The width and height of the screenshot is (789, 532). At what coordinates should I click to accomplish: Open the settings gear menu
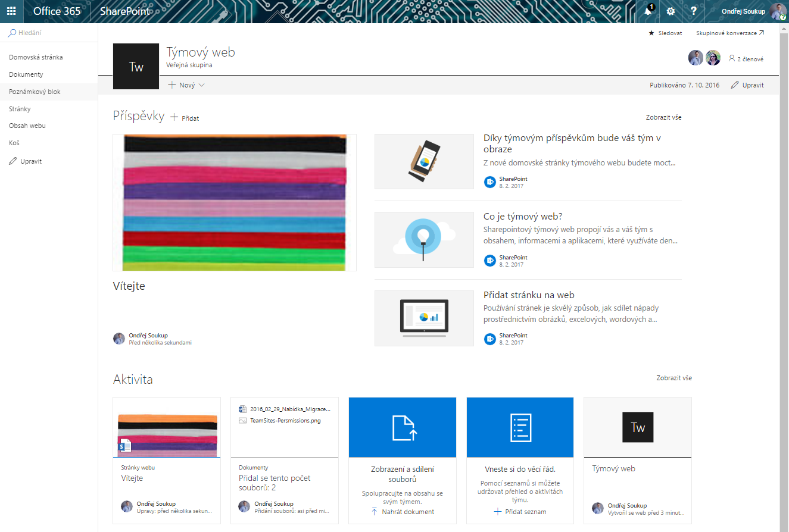point(671,11)
